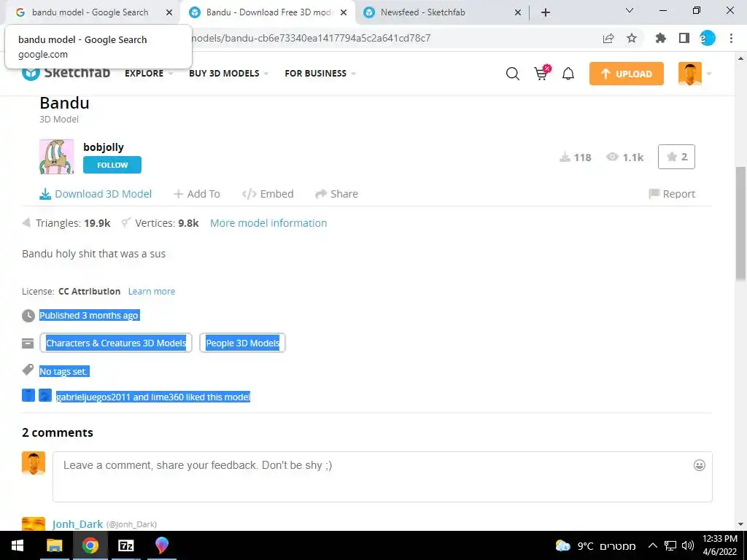Click the tags label icon

pos(28,370)
